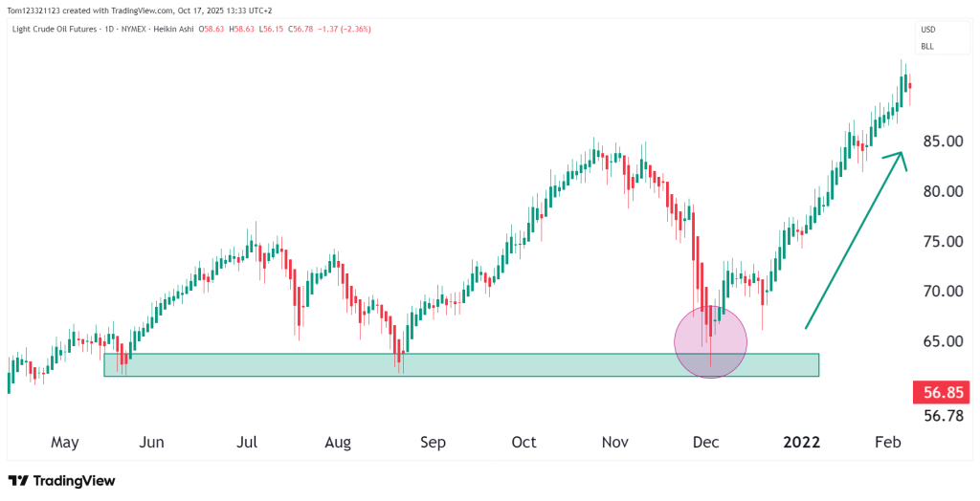The image size is (980, 501).
Task: Click the red 56.85 current price label
Action: click(943, 392)
